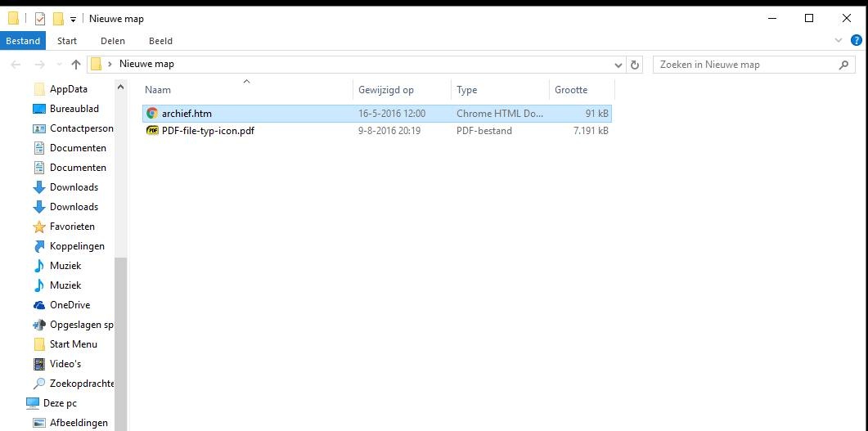Open the Customize Quick Access Toolbar dropdown arrow

(x=73, y=20)
